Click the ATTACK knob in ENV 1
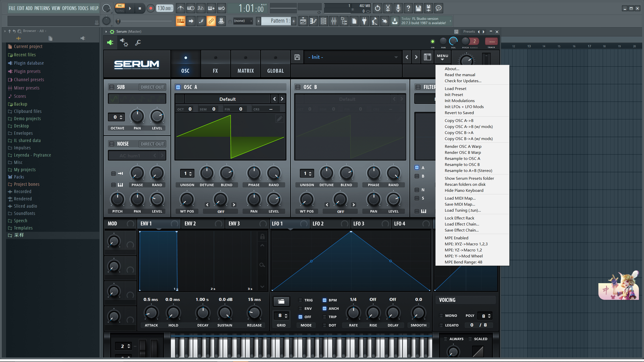The width and height of the screenshot is (644, 362). tap(151, 313)
